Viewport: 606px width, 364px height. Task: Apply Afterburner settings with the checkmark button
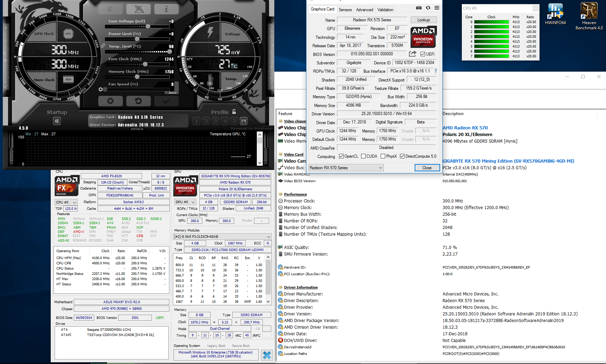tap(166, 101)
